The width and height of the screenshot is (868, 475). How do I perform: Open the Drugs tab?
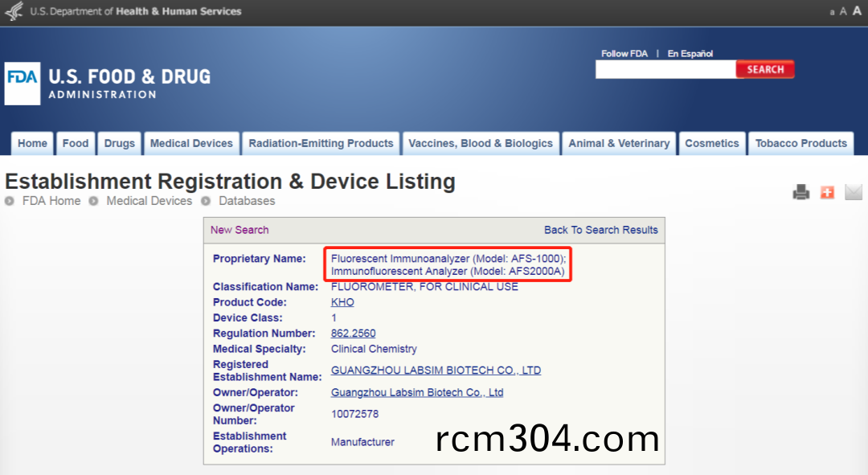tap(120, 143)
